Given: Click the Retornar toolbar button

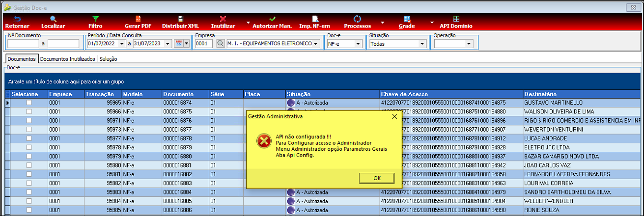Looking at the screenshot, I should pos(17,22).
